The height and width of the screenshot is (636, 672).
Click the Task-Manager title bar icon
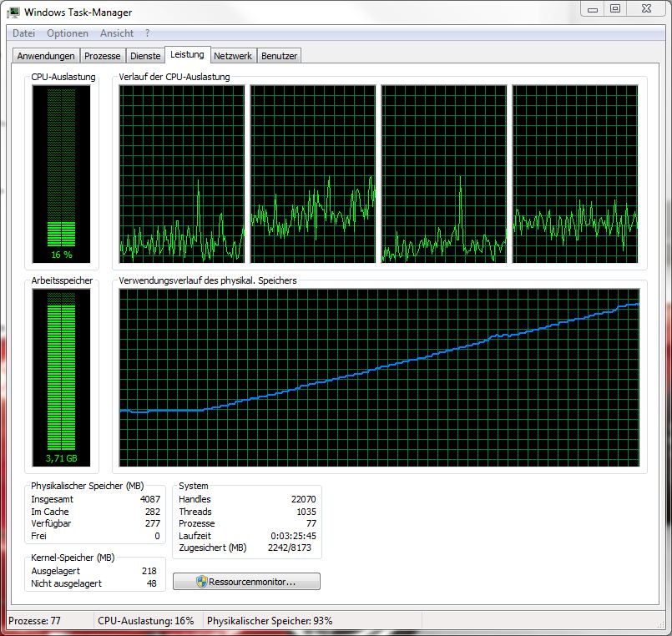click(x=13, y=12)
